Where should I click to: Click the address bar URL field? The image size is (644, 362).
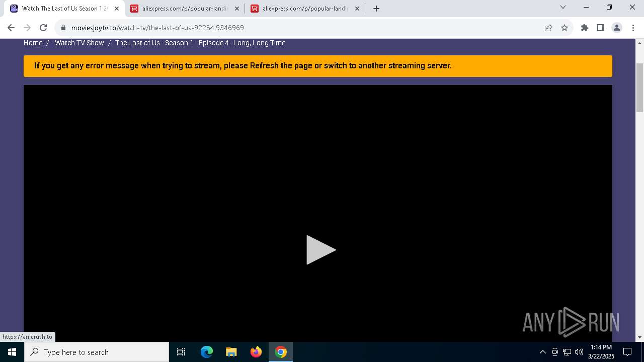click(302, 28)
